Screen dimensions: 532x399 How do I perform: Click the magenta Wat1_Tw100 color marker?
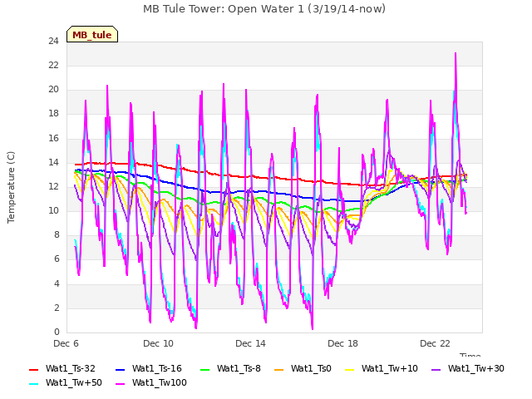point(120,384)
